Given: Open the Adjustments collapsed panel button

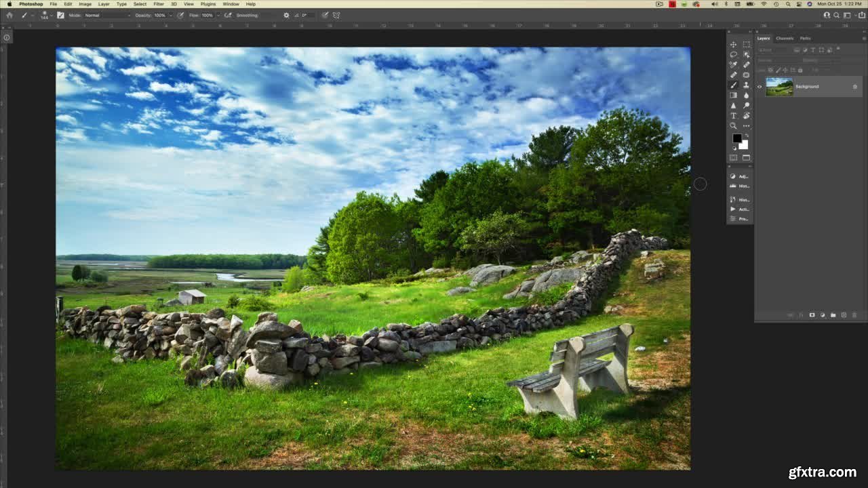Looking at the screenshot, I should pos(739,176).
